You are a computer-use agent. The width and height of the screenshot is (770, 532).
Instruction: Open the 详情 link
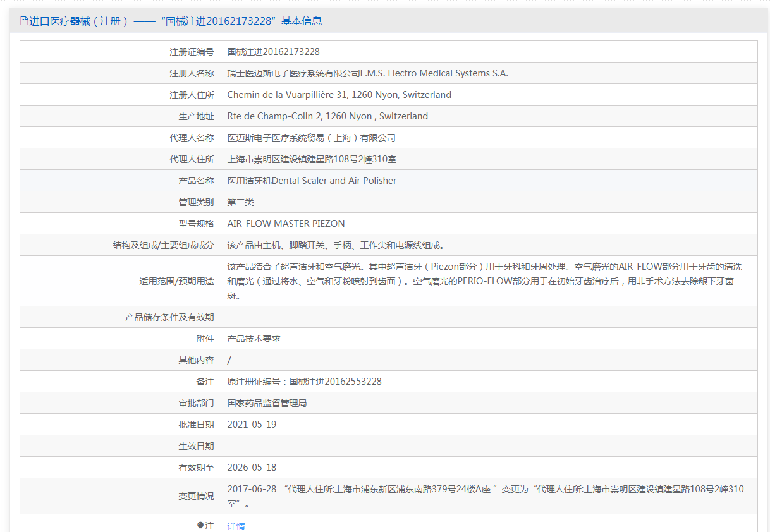[x=236, y=526]
